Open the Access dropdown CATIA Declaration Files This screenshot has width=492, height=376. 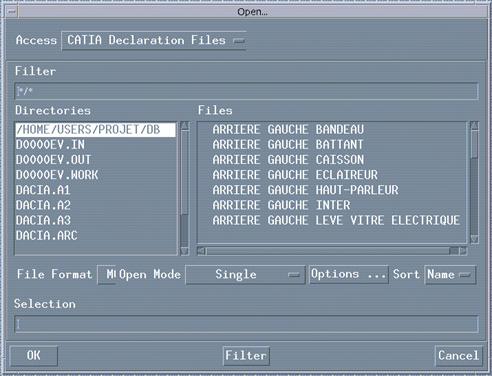[154, 41]
